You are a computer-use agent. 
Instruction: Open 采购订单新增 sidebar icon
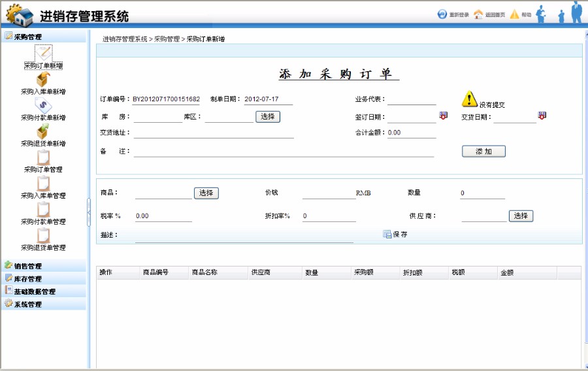pos(44,53)
